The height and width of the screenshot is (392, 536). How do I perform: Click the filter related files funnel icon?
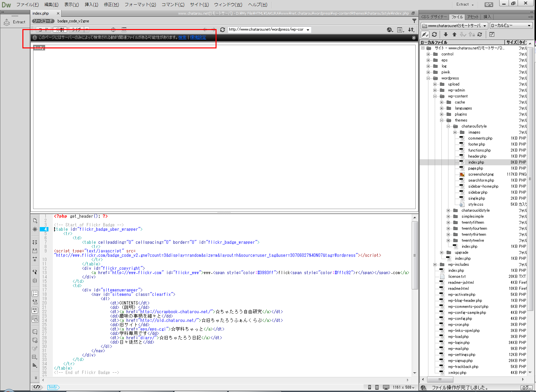pyautogui.click(x=414, y=21)
